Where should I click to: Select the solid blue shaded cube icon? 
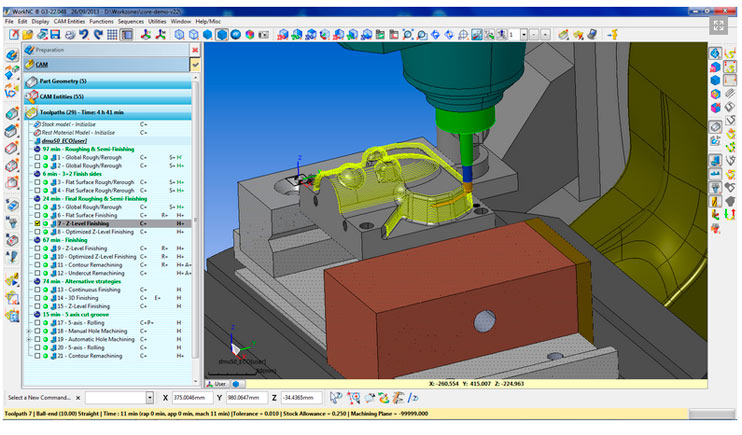(x=207, y=34)
